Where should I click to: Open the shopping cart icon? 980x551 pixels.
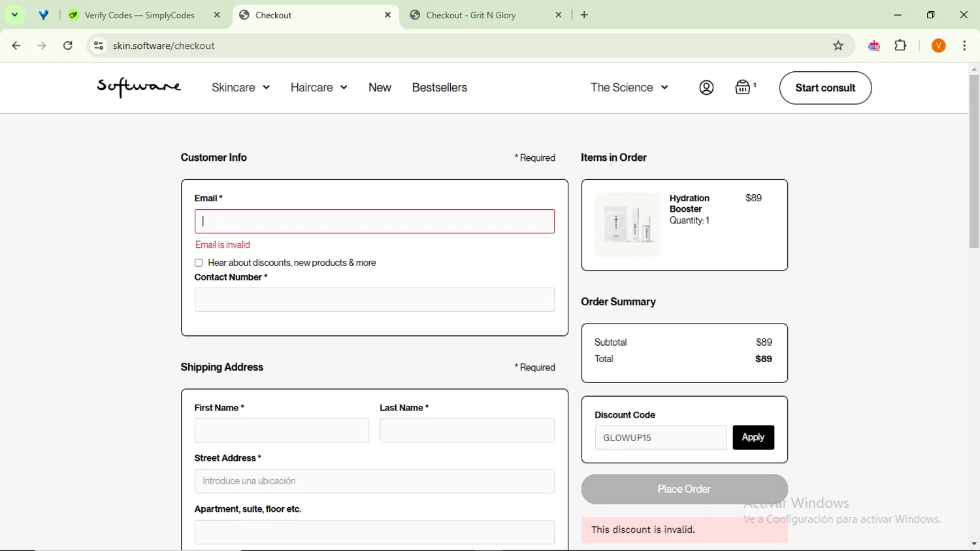click(x=744, y=87)
